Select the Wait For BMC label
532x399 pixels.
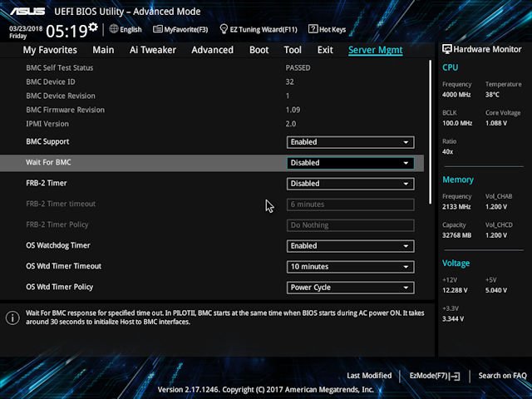(x=48, y=162)
